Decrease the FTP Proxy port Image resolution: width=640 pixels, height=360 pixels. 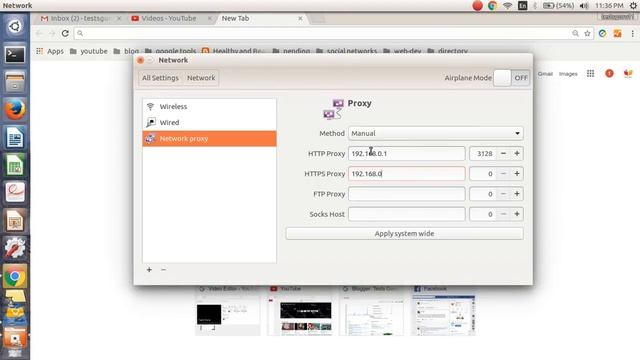coord(503,194)
